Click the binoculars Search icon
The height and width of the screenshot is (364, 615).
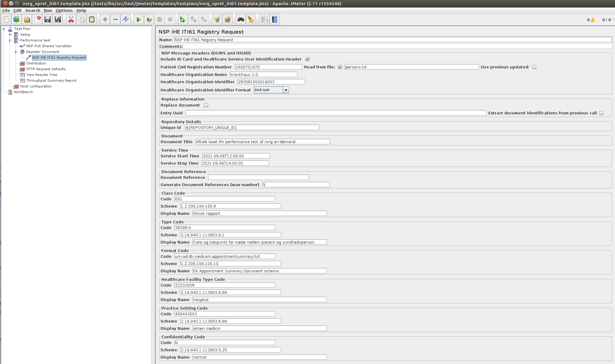pyautogui.click(x=241, y=20)
